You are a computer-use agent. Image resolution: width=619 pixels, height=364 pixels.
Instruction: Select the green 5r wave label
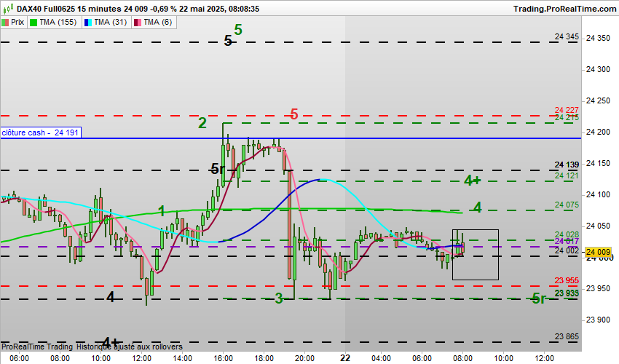(x=539, y=299)
